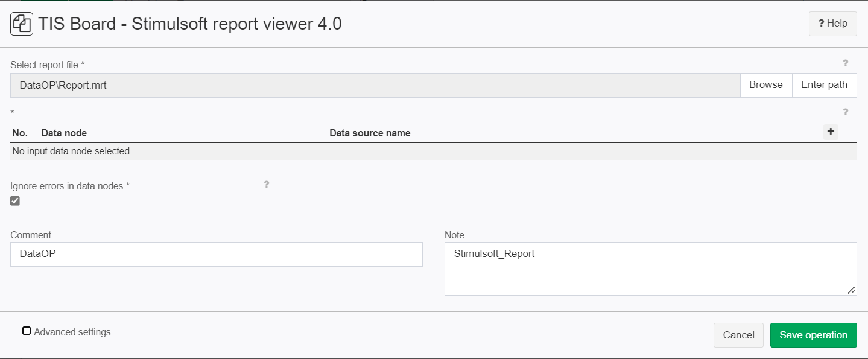
Task: Click the Browse button for report file
Action: (x=766, y=85)
